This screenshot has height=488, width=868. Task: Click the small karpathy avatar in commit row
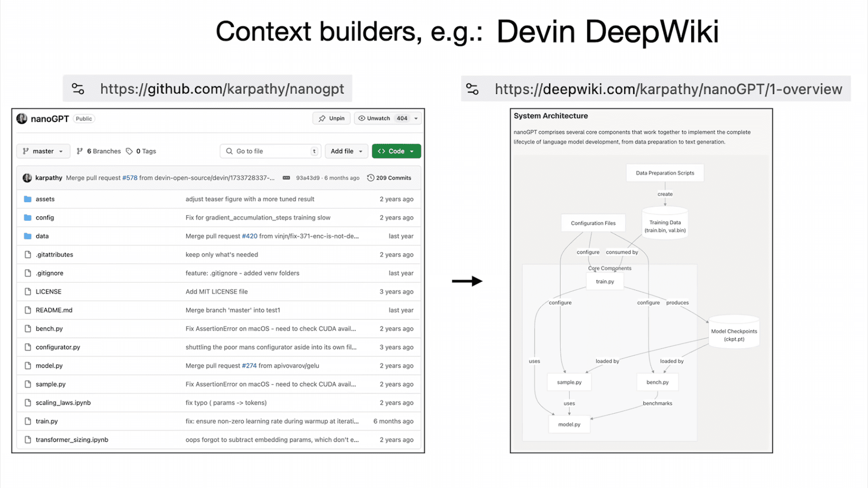pyautogui.click(x=27, y=178)
